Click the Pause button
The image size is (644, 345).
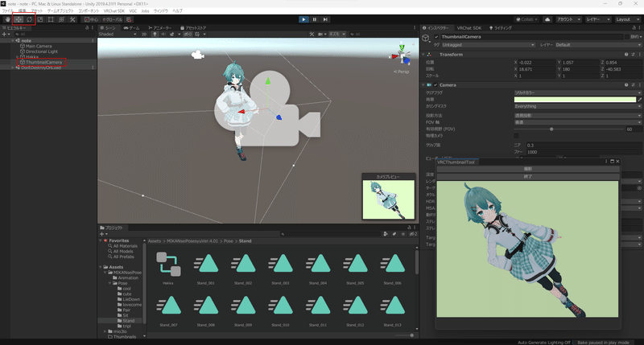315,19
